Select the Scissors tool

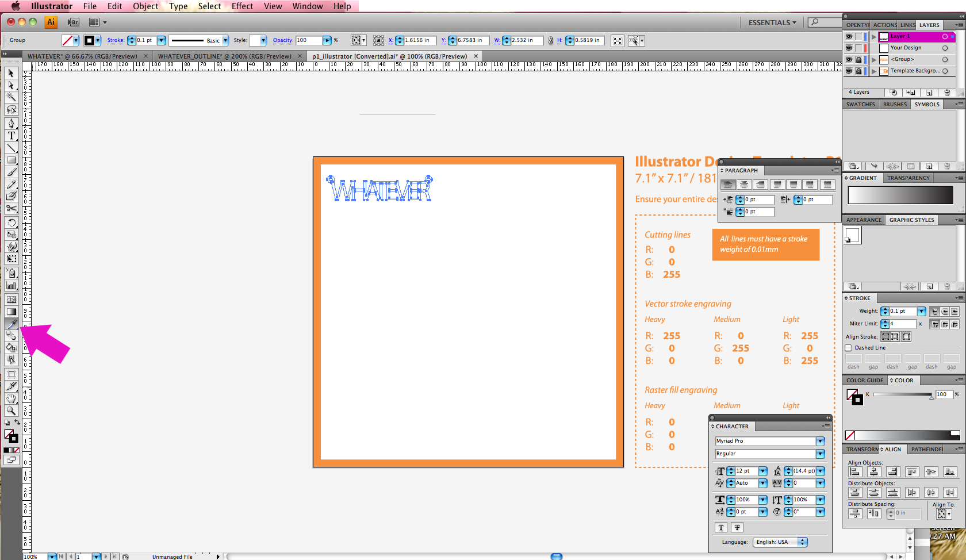click(x=11, y=208)
